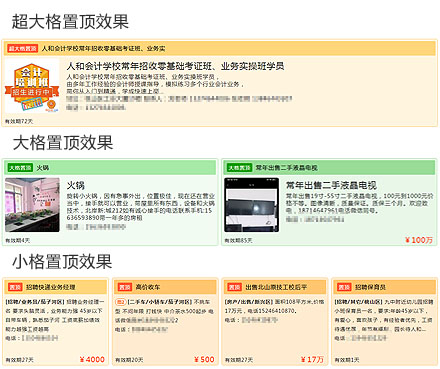440x369 pixels.
Task: Click the ¥4000 price label
Action: coord(92,359)
